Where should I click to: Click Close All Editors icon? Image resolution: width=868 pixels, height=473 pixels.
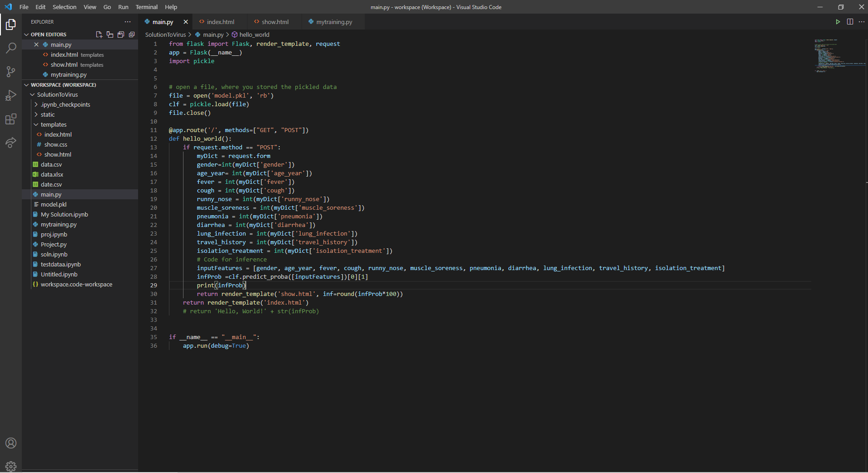coord(132,34)
